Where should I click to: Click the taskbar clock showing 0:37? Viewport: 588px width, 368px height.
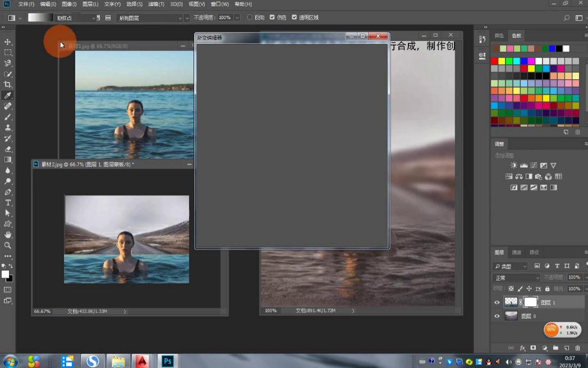(x=570, y=358)
